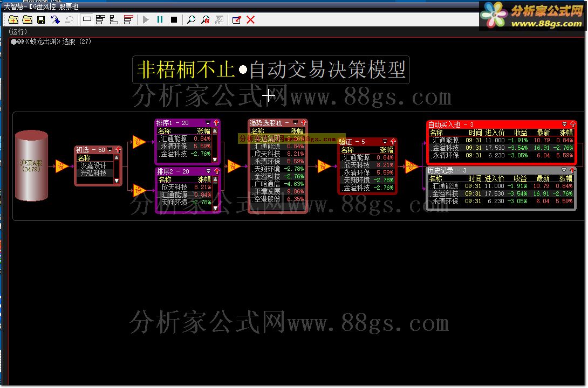Select 汇通能源 row in 自动买入池
The height and width of the screenshot is (388, 588).
pyautogui.click(x=501, y=140)
